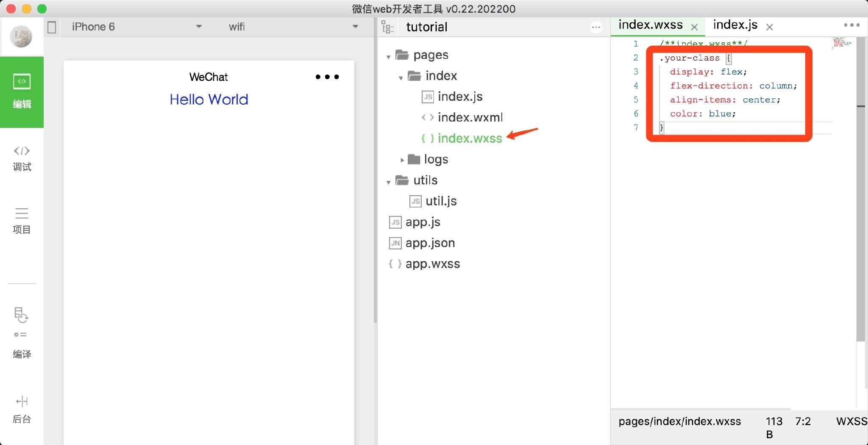Click the WeChat title in simulator

pyautogui.click(x=209, y=77)
